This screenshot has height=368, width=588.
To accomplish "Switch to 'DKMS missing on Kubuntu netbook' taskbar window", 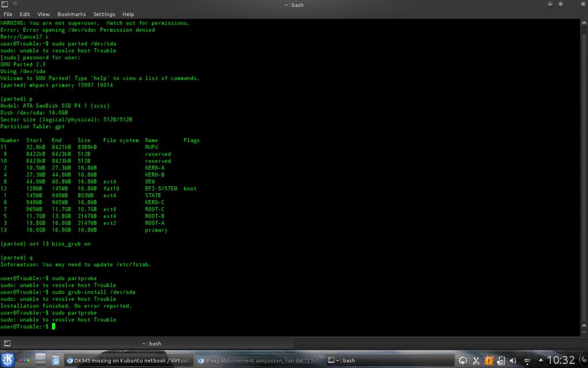I will (x=128, y=361).
